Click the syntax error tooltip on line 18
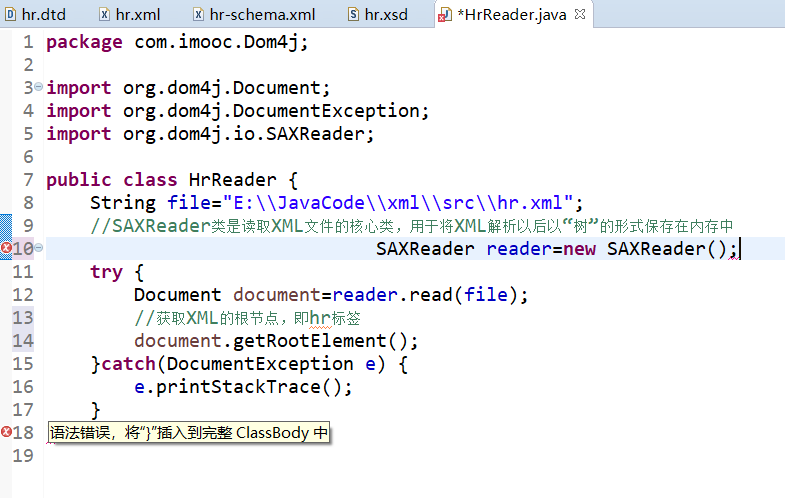This screenshot has height=498, width=785. coord(189,432)
